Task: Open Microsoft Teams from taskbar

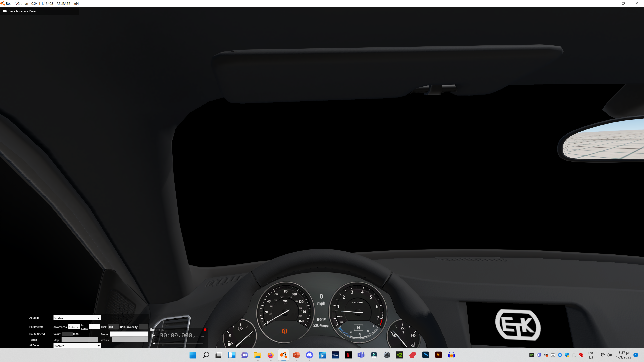Action: (x=361, y=355)
